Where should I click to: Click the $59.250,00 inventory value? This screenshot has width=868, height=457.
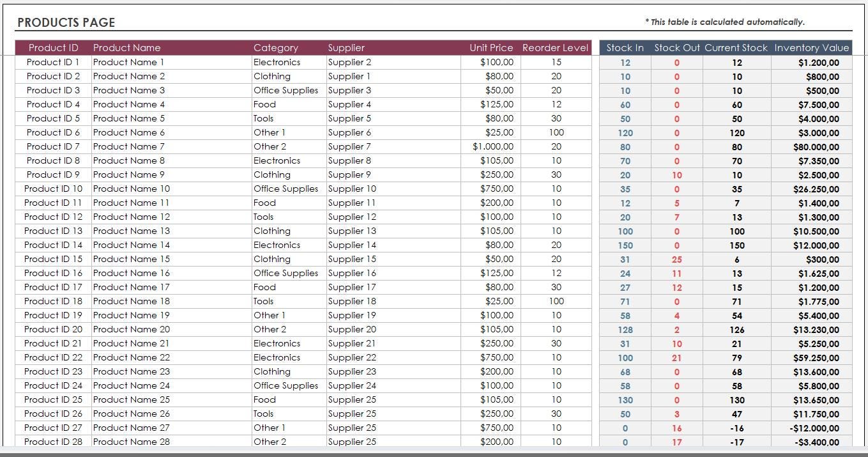[x=811, y=358]
